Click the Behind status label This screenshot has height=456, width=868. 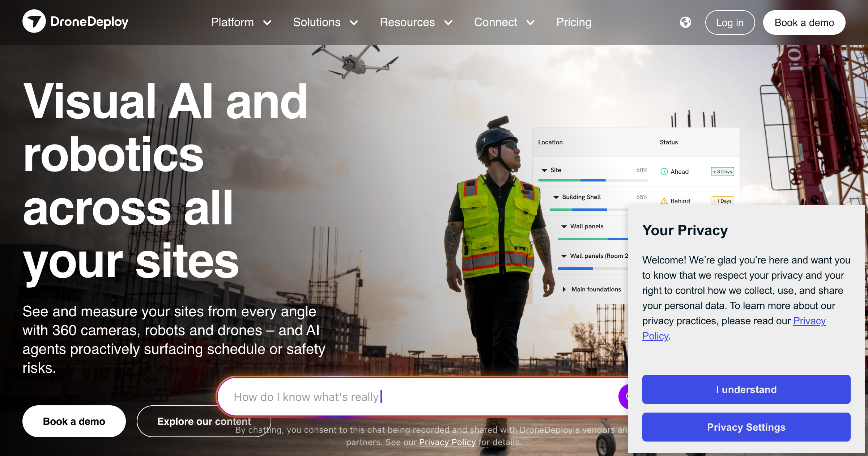tap(680, 201)
